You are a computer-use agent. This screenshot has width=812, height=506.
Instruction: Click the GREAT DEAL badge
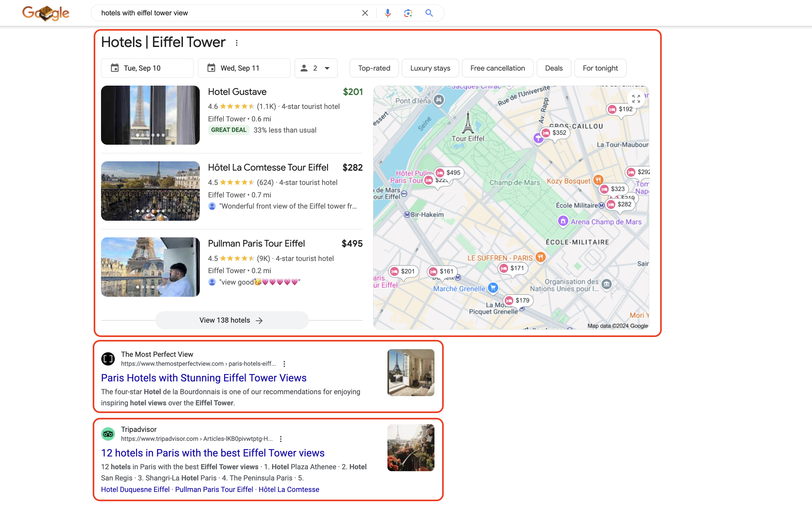click(229, 130)
